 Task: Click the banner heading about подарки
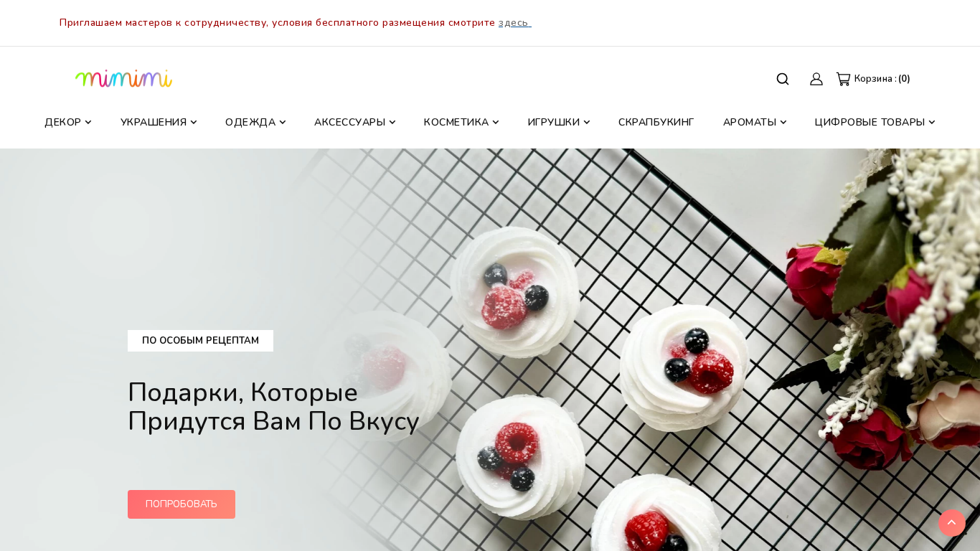[273, 407]
